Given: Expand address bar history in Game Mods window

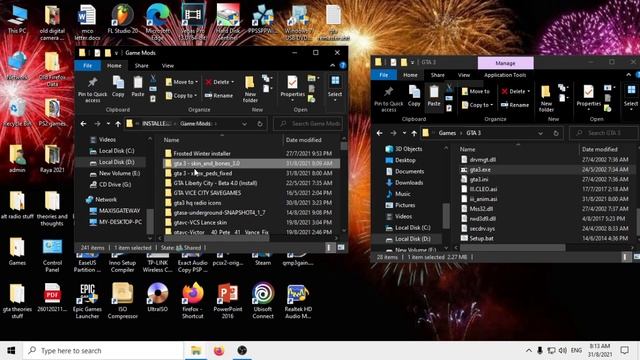Looking at the screenshot, I should tap(244, 124).
